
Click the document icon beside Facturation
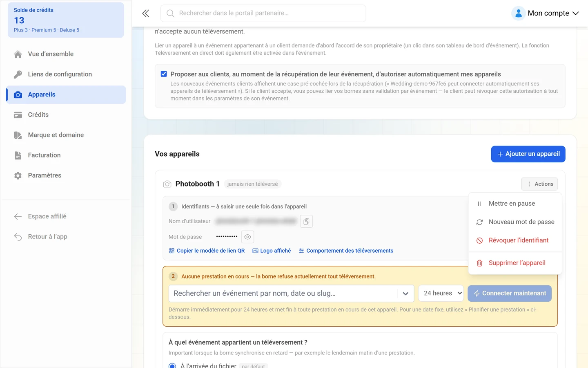18,155
